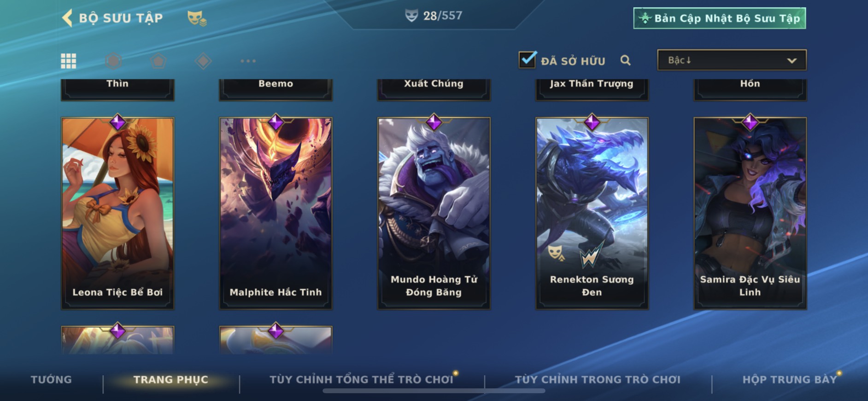Filter skins by the pentagon rarity icon
The image size is (868, 401).
pyautogui.click(x=158, y=61)
